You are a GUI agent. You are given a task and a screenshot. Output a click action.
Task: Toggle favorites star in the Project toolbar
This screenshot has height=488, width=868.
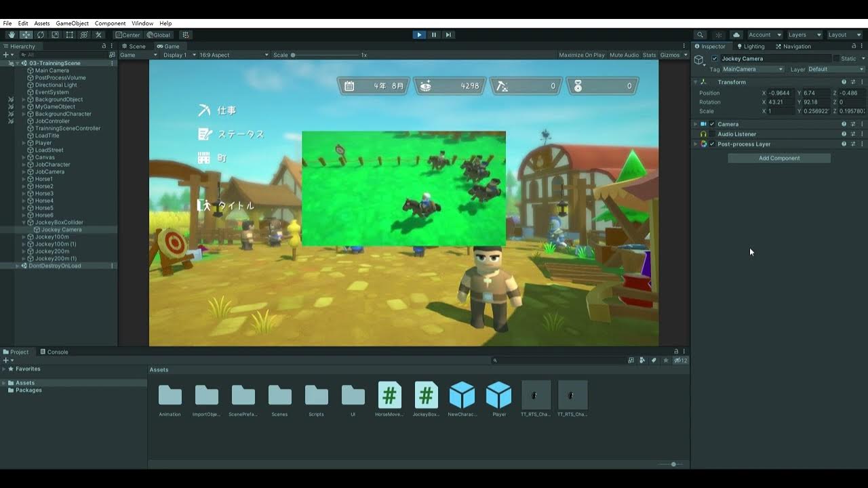pos(665,361)
